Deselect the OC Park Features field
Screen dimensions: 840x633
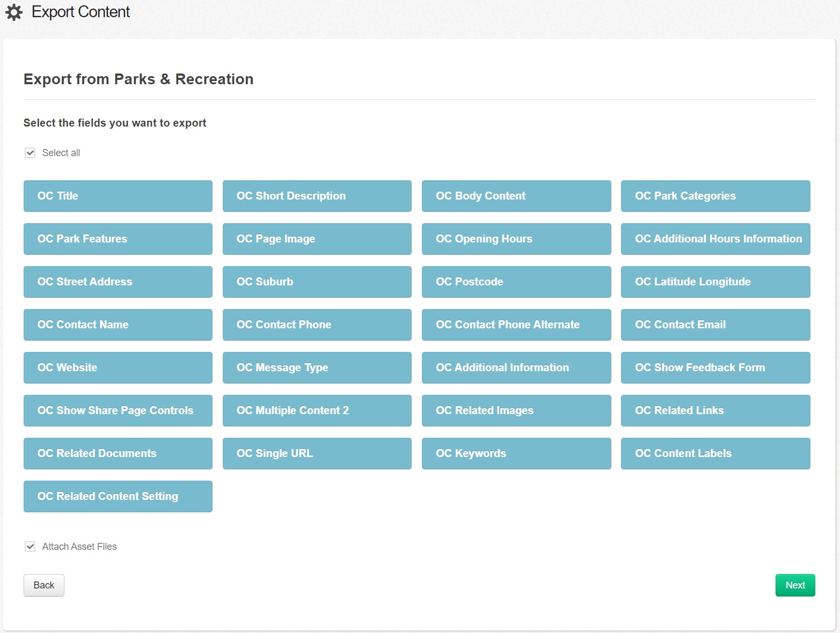coord(118,239)
